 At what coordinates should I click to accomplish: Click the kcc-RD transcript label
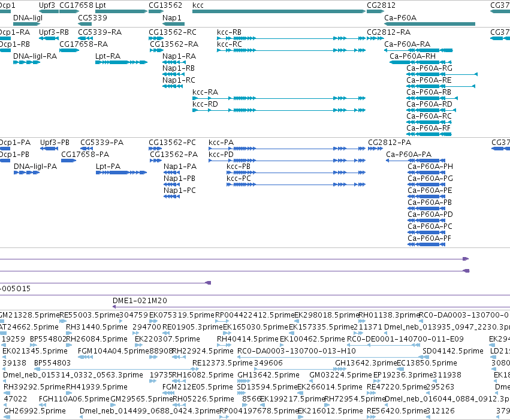click(x=205, y=104)
